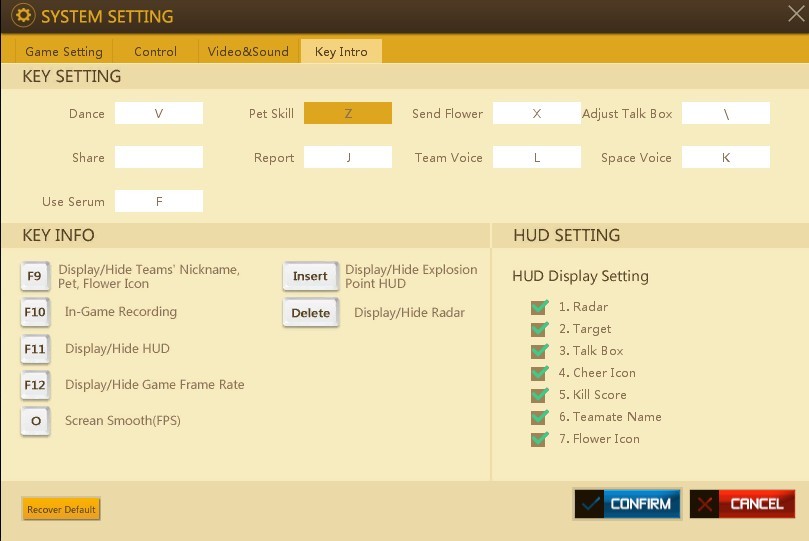Open the Video&Sound tab
The height and width of the screenshot is (541, 809).
click(x=248, y=51)
